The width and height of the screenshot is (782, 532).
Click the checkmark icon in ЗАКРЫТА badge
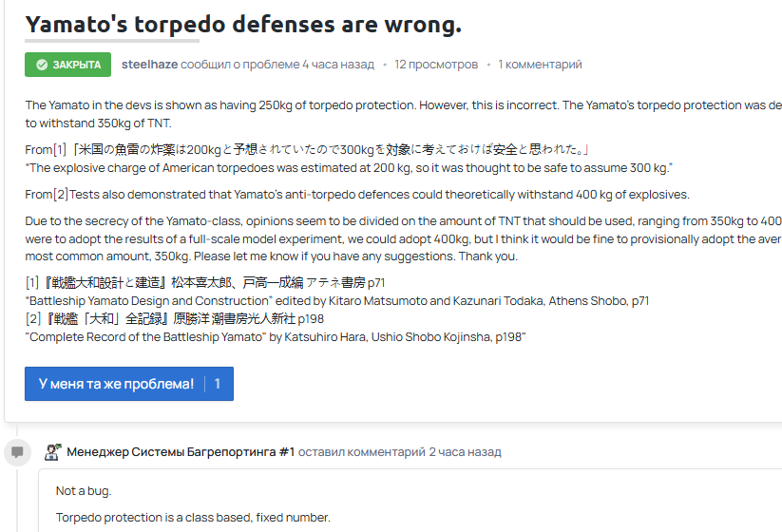[x=41, y=65]
